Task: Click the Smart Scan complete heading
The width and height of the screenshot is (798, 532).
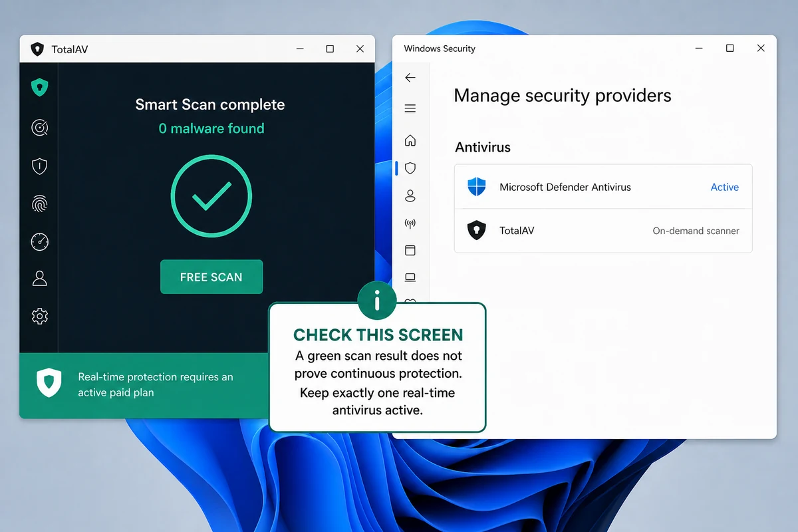Action: coord(210,104)
